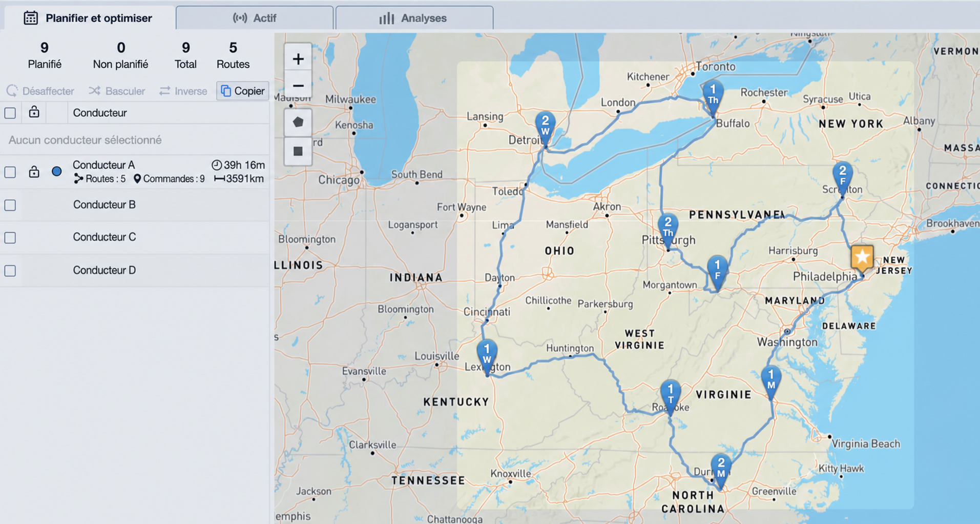Click Aucun conducteur sélectionné text

click(x=85, y=139)
